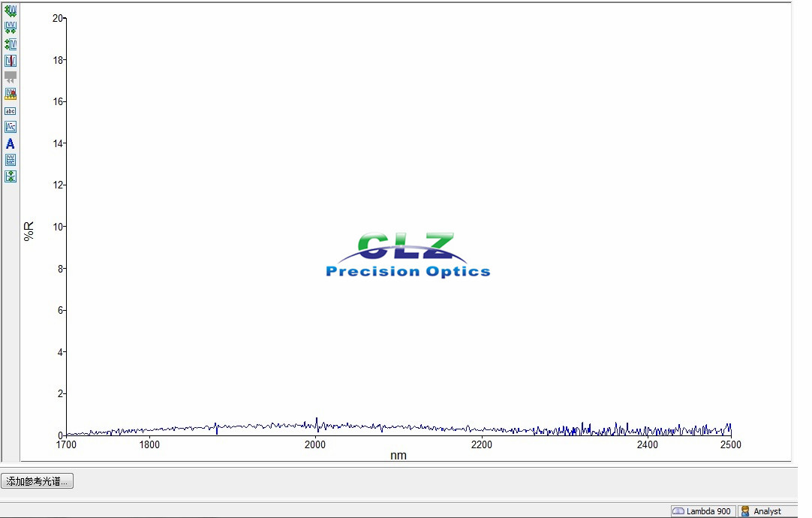Click the nm horizontal axis label
The height and width of the screenshot is (518, 812).
(x=398, y=456)
